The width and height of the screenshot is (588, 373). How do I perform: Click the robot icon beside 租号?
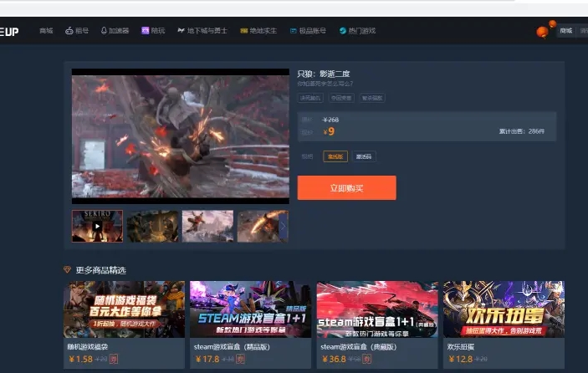coord(69,31)
